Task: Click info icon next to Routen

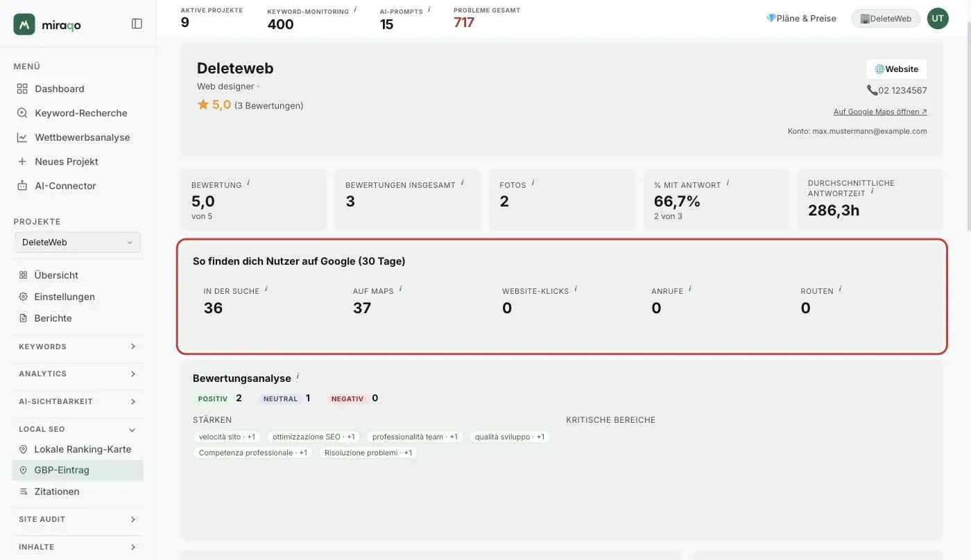Action: (840, 289)
